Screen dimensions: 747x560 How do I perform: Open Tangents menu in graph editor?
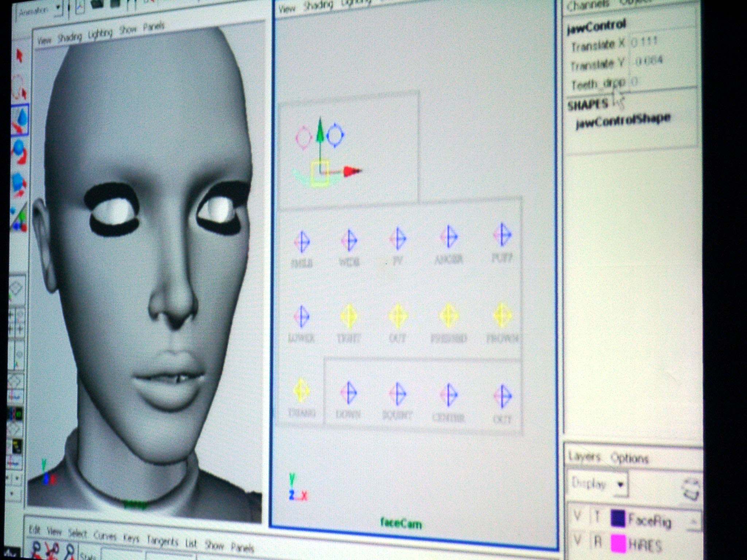162,541
